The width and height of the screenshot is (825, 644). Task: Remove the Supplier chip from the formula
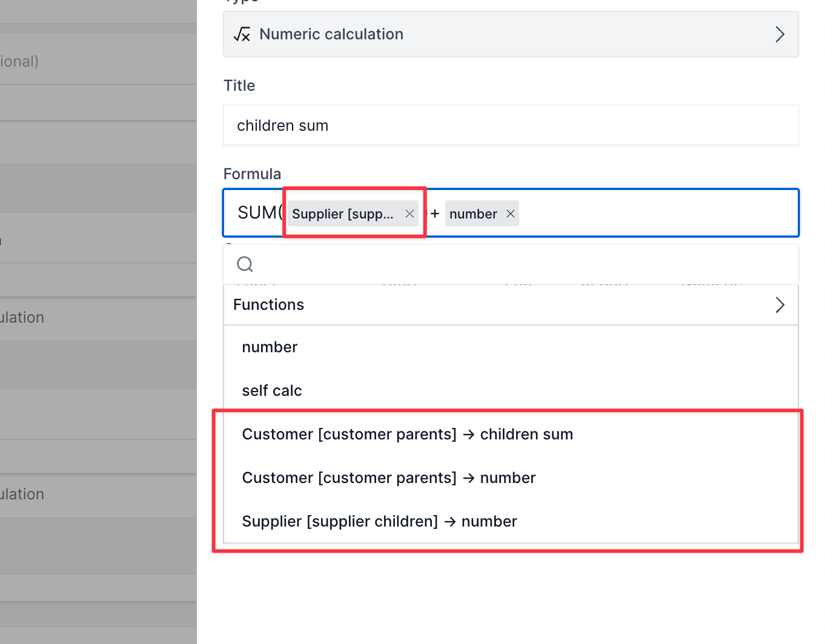click(409, 214)
